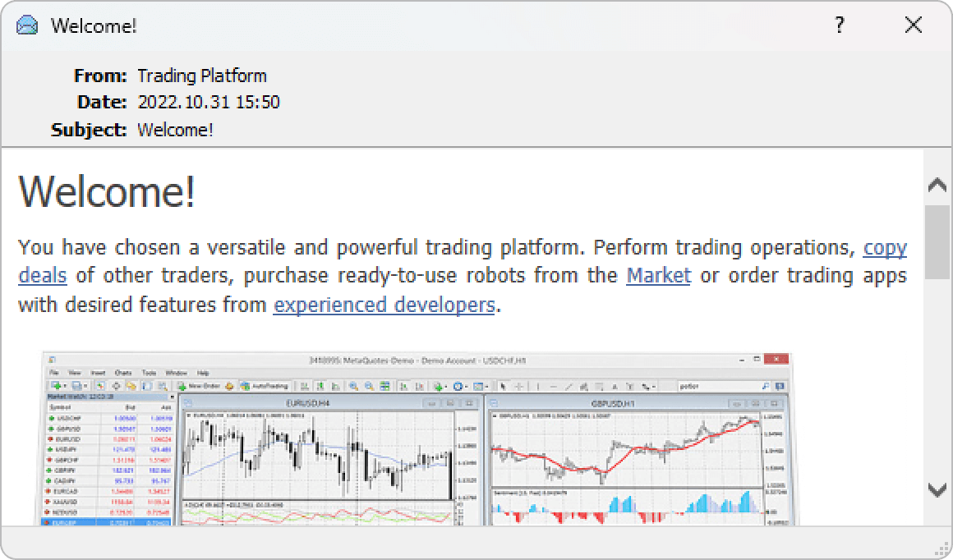Click the scrollbar up arrow

937,185
